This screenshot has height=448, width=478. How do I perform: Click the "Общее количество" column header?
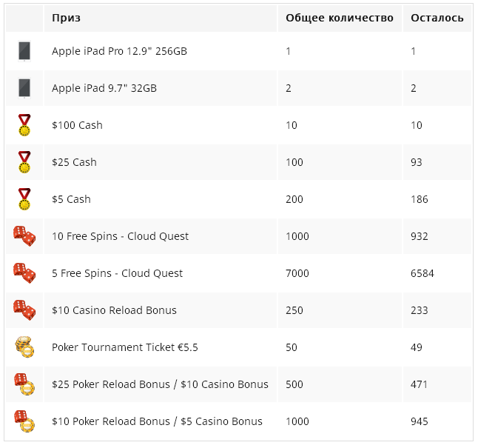point(340,18)
